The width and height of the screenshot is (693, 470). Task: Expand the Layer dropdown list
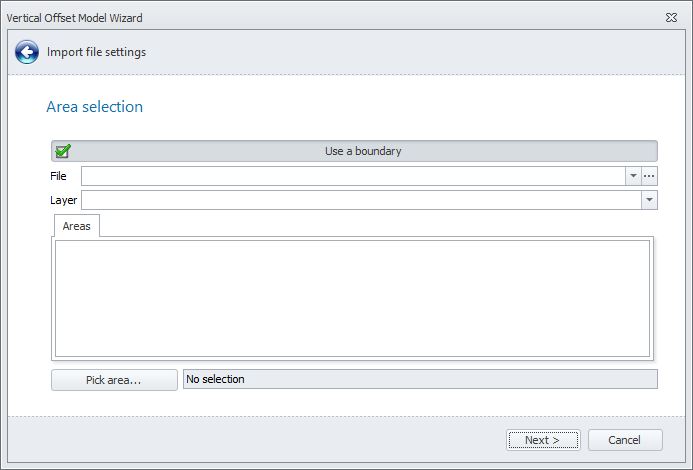pos(650,200)
